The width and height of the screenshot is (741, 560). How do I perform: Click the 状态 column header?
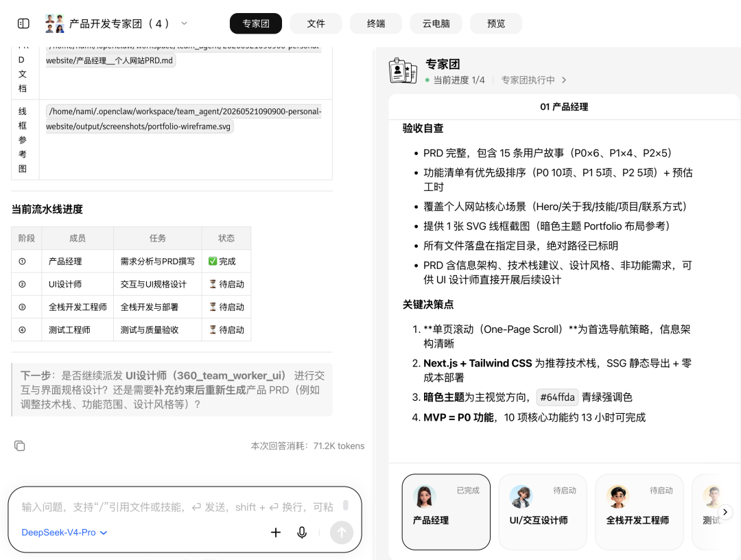[226, 238]
